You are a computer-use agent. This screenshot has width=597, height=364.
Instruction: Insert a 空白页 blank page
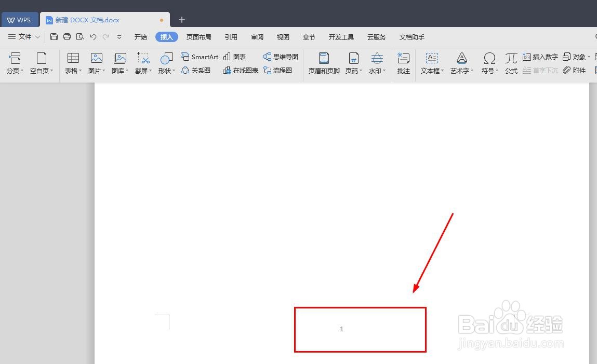[41, 63]
